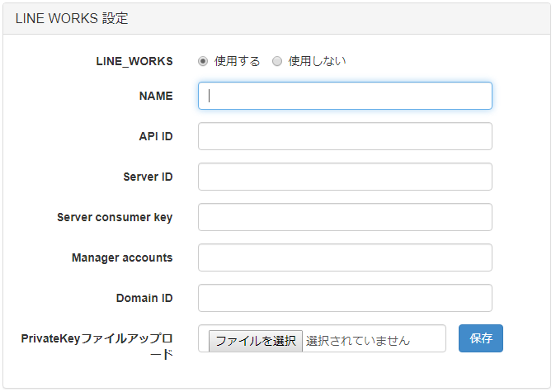Viewport: 556px width, 392px height.
Task: Click the Server consumer key label
Action: click(x=115, y=217)
